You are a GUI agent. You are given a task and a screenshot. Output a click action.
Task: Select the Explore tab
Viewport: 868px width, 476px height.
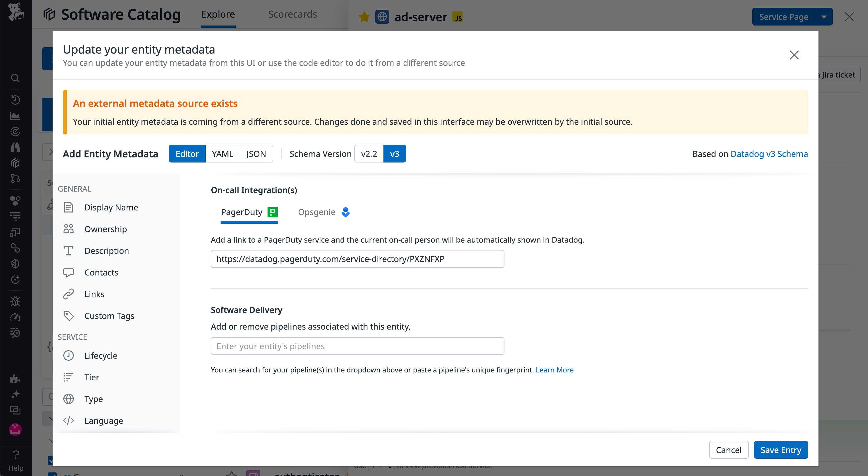pyautogui.click(x=218, y=14)
